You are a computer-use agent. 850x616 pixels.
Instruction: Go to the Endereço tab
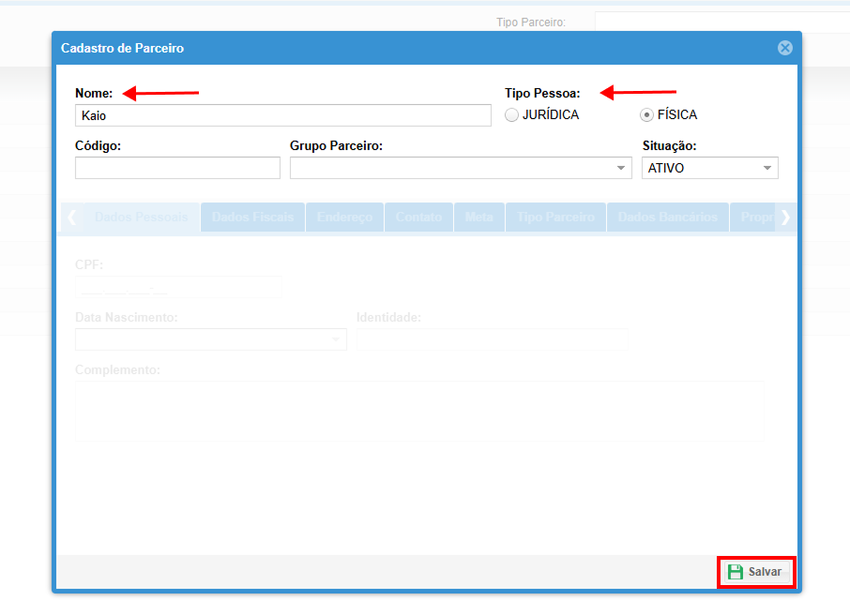[344, 218]
